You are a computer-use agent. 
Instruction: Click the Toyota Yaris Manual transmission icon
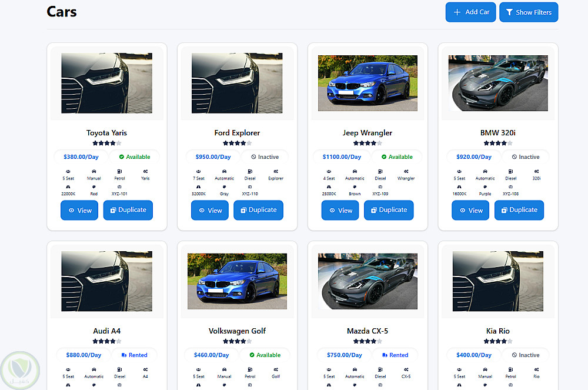tap(93, 171)
